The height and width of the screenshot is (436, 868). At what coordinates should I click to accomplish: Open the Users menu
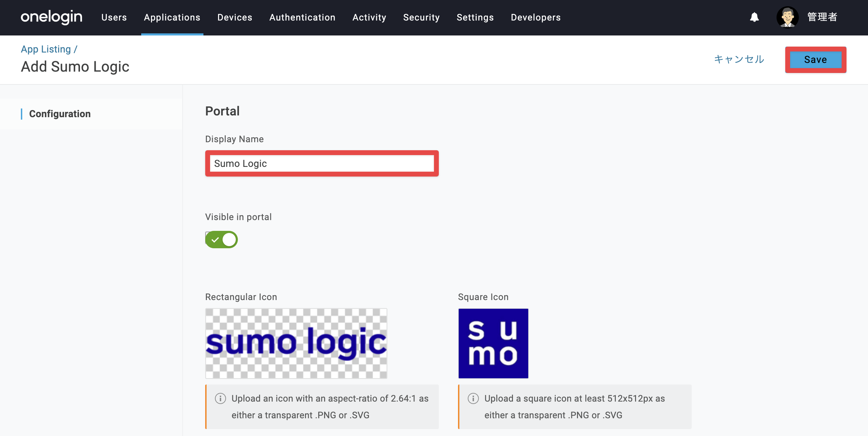114,17
